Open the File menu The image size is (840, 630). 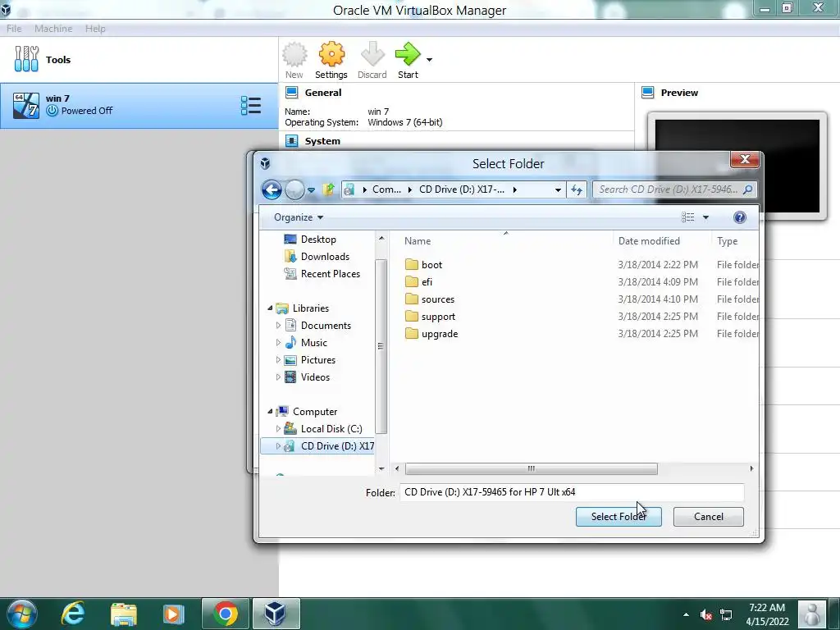click(14, 29)
